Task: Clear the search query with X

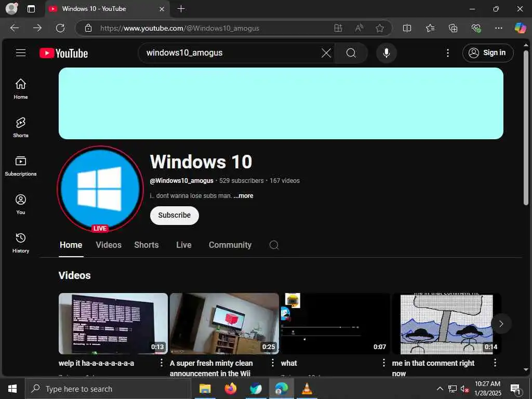Action: (x=326, y=53)
